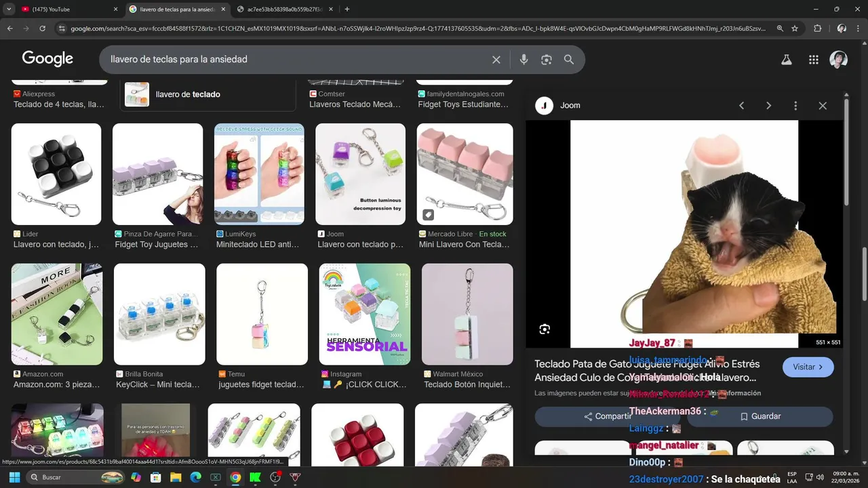
Task: Open a new browser tab
Action: [x=347, y=9]
